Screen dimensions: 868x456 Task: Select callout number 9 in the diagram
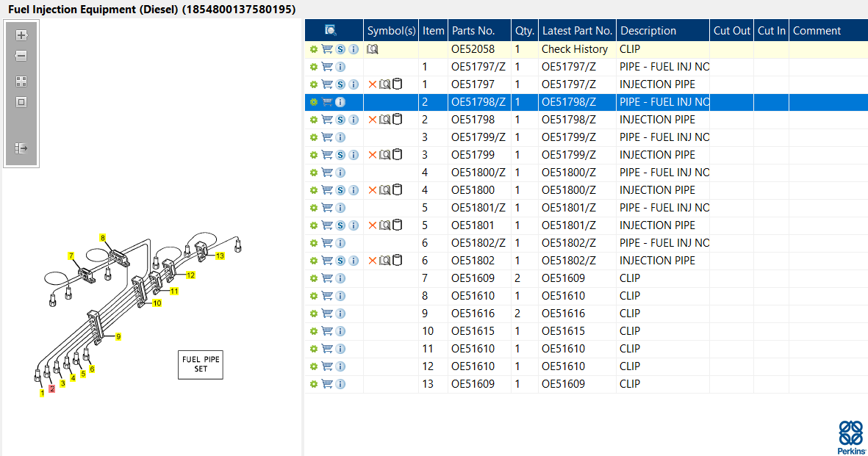[118, 337]
